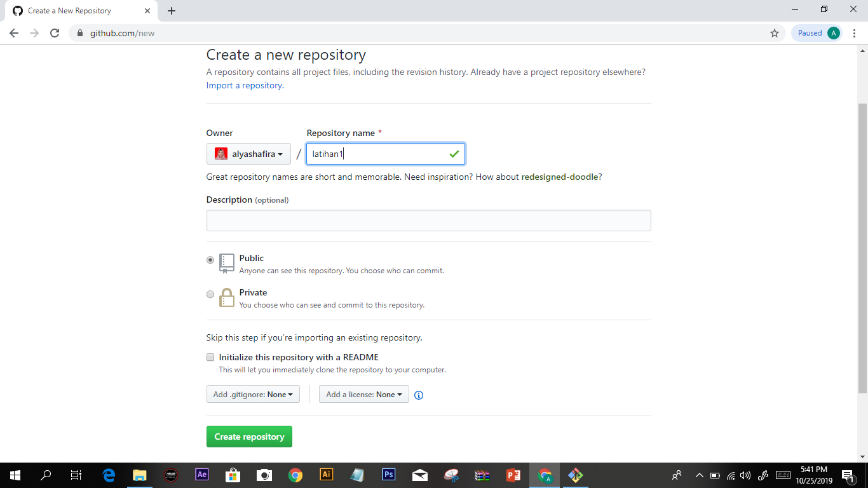Open File Explorer from taskbar
This screenshot has width=868, height=488.
coord(140,475)
